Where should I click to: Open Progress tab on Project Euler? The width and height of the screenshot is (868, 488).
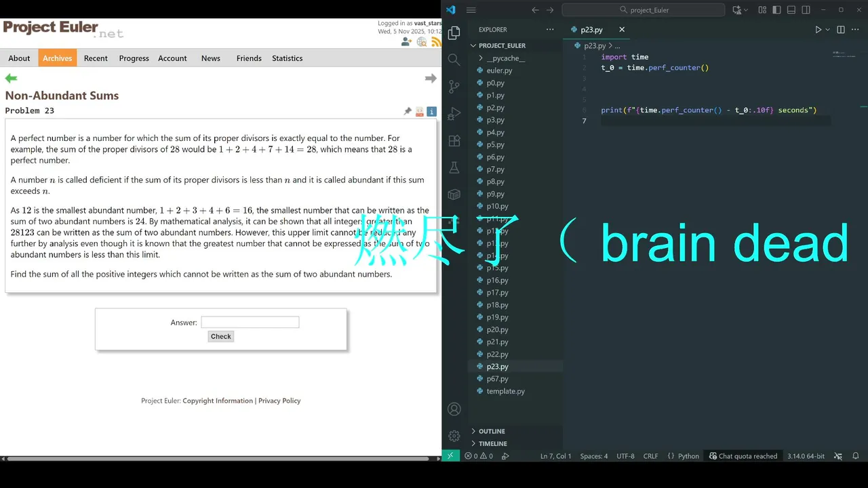tap(134, 58)
